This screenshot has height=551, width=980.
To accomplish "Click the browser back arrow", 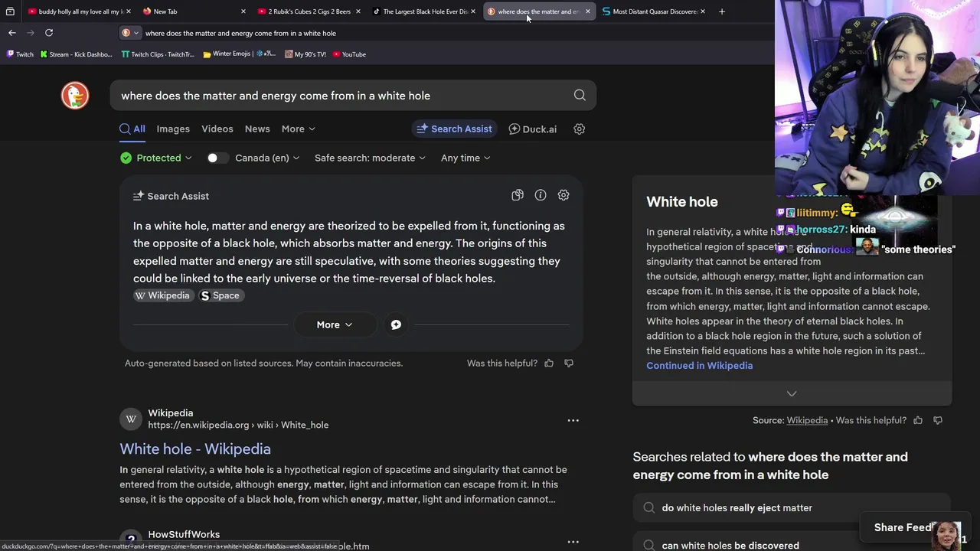I will pyautogui.click(x=12, y=33).
